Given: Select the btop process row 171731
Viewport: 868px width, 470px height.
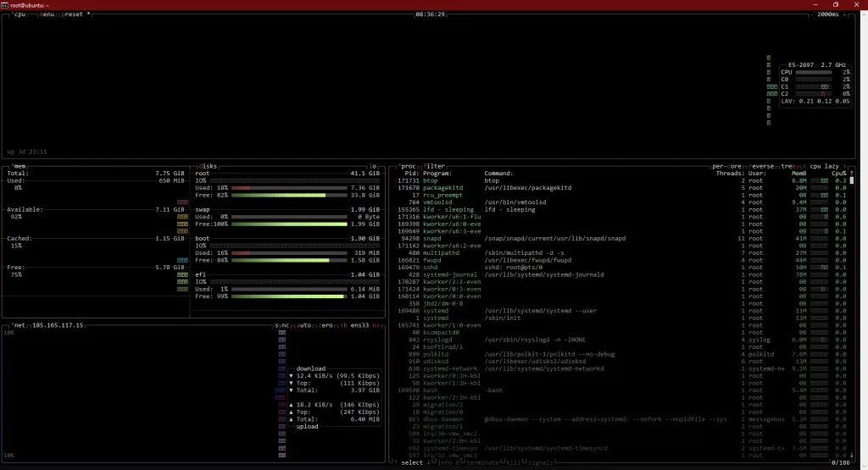Looking at the screenshot, I should pos(622,180).
